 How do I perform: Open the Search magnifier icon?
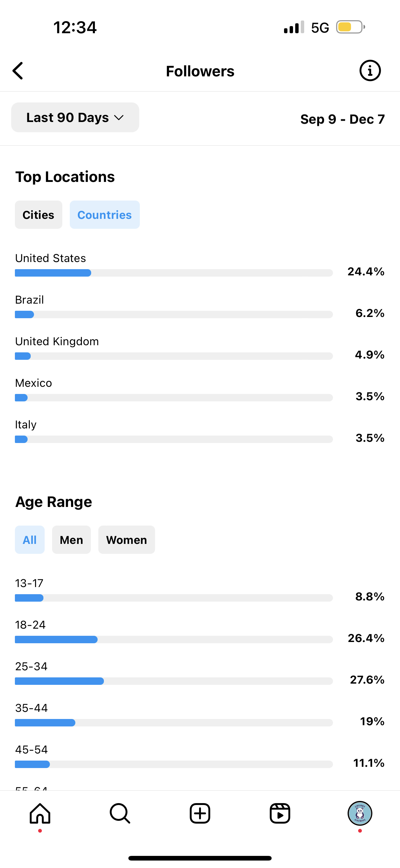(x=120, y=813)
